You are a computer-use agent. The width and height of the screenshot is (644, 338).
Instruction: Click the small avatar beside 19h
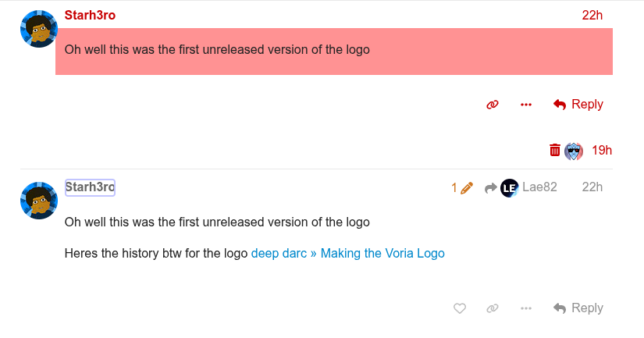click(x=574, y=151)
